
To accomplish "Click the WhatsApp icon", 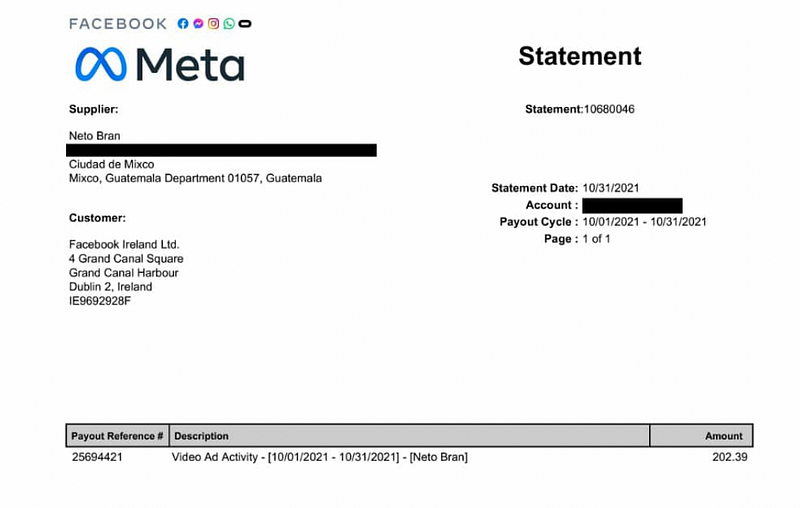I will coord(229,23).
